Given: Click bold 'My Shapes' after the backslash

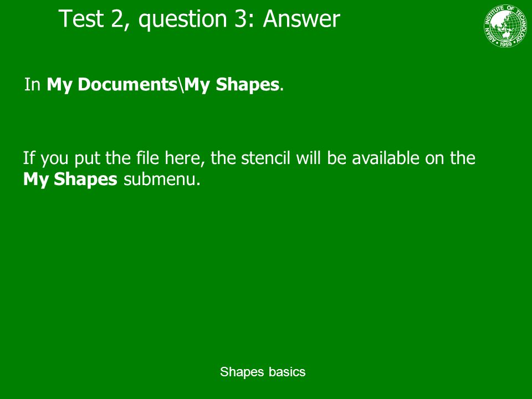Looking at the screenshot, I should (232, 84).
